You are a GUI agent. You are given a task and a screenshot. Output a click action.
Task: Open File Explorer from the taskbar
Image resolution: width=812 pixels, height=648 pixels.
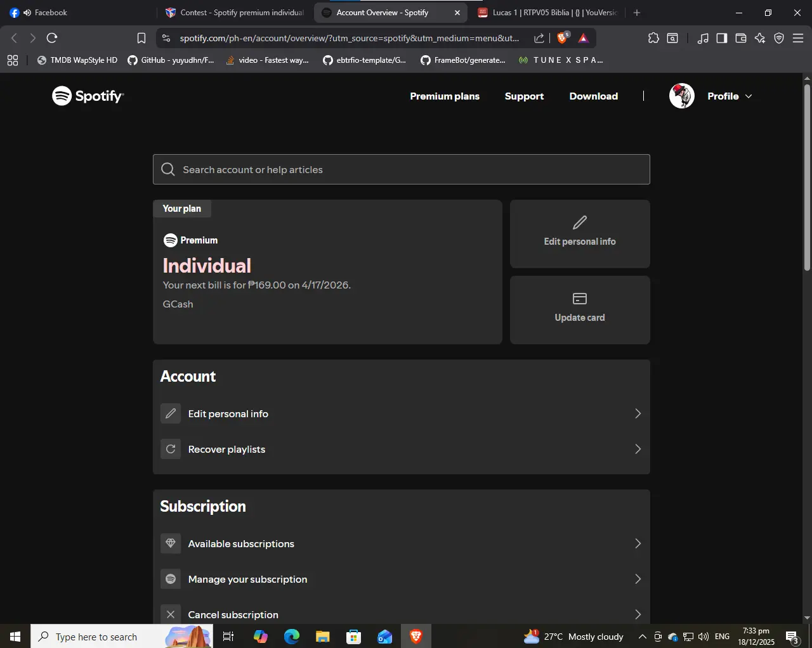click(323, 637)
